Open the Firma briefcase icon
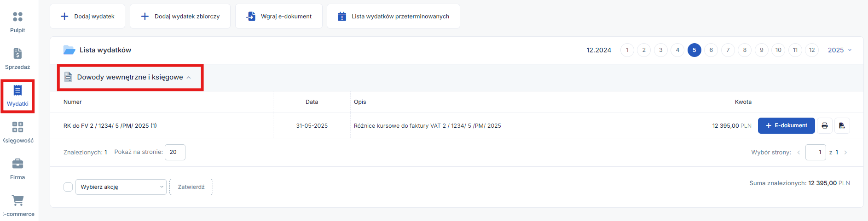Image resolution: width=868 pixels, height=221 pixels. tap(17, 164)
